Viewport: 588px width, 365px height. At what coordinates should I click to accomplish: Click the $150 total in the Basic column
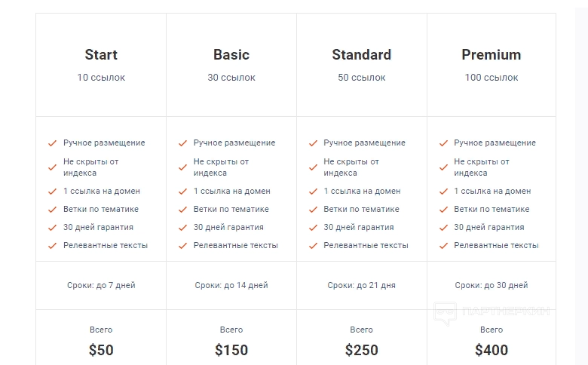coord(231,350)
